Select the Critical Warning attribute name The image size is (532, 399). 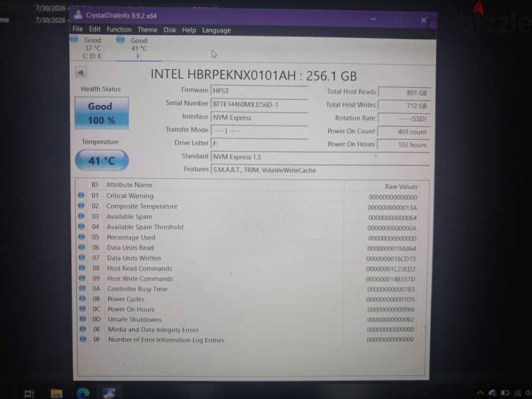point(130,196)
